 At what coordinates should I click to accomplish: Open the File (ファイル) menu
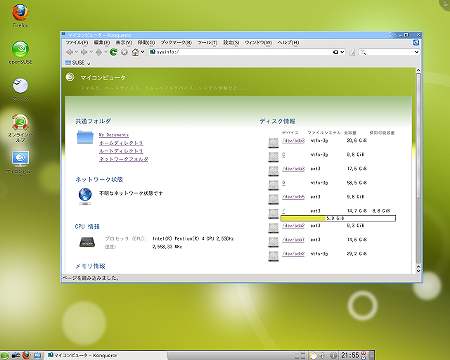pos(77,43)
